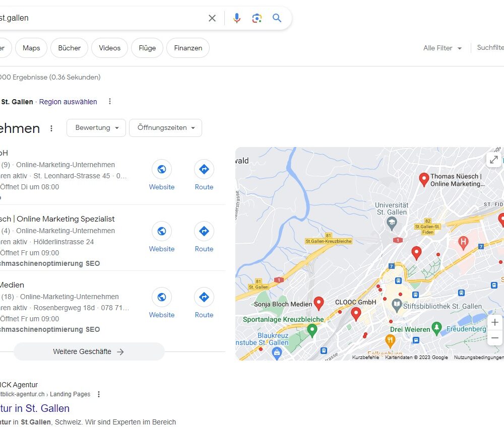Open Website for the first business listing
This screenshot has width=504, height=428.
(162, 175)
